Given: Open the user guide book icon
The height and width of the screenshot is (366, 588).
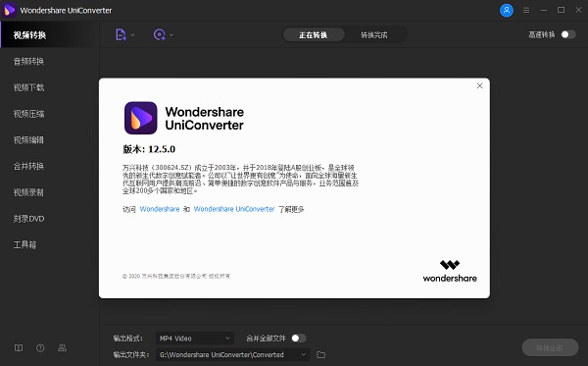Looking at the screenshot, I should tap(19, 348).
